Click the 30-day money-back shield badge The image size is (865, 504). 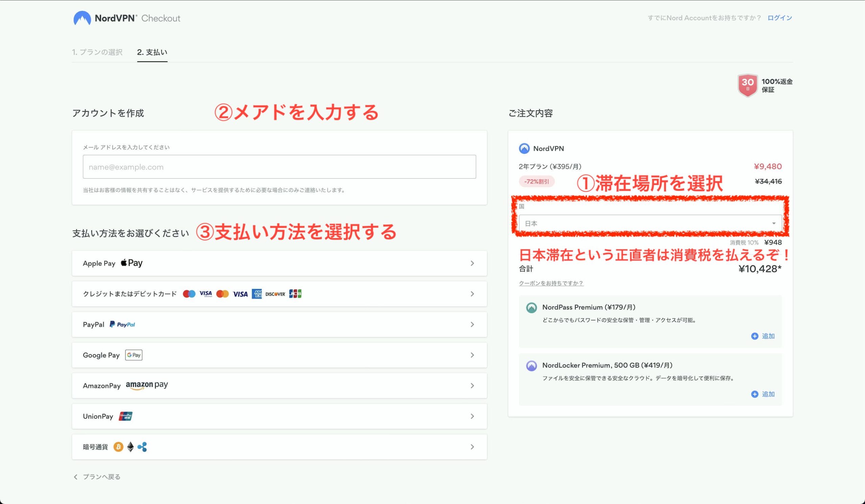747,85
